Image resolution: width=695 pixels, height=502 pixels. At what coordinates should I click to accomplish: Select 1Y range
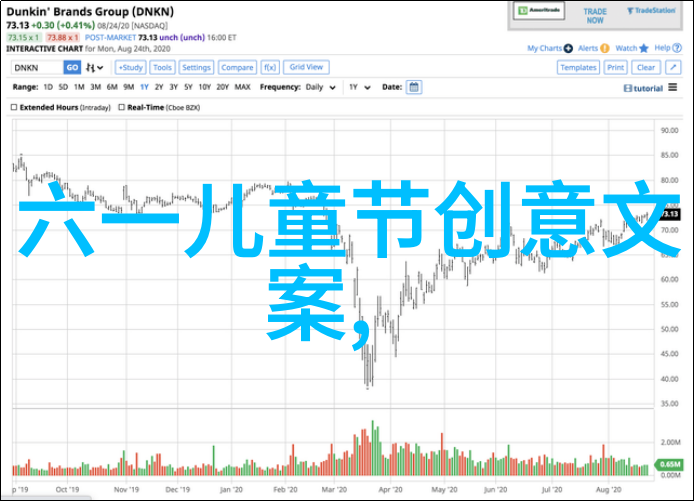point(144,87)
